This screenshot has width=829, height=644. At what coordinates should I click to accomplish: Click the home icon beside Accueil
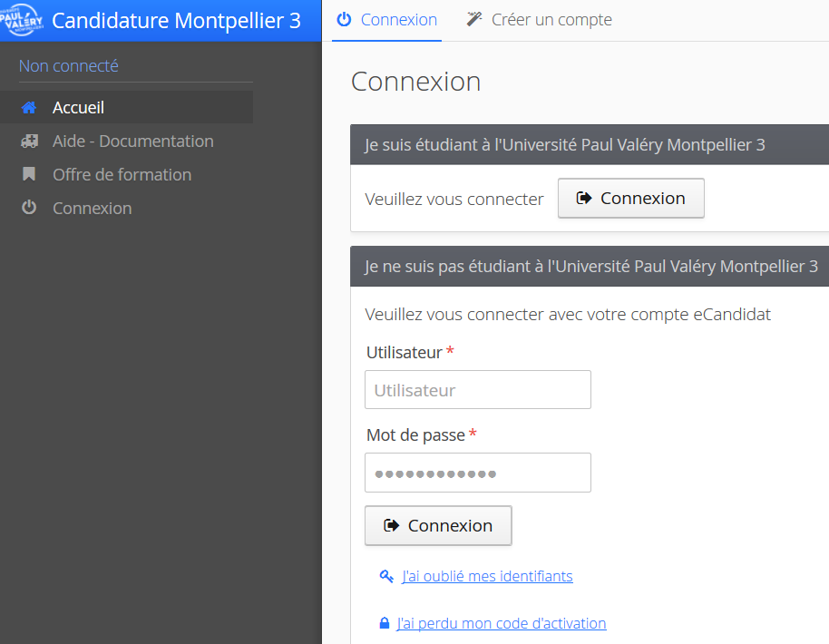[29, 108]
